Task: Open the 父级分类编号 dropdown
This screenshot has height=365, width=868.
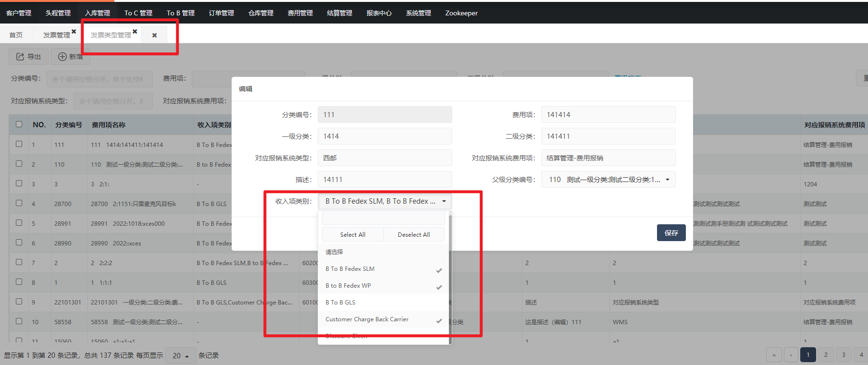Action: coord(608,180)
